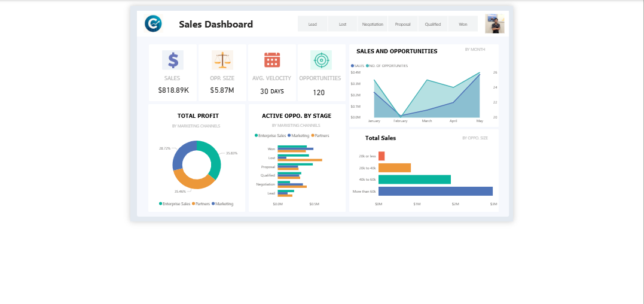The height and width of the screenshot is (304, 644).
Task: Click the balance scales Opp. Size icon
Action: (222, 60)
